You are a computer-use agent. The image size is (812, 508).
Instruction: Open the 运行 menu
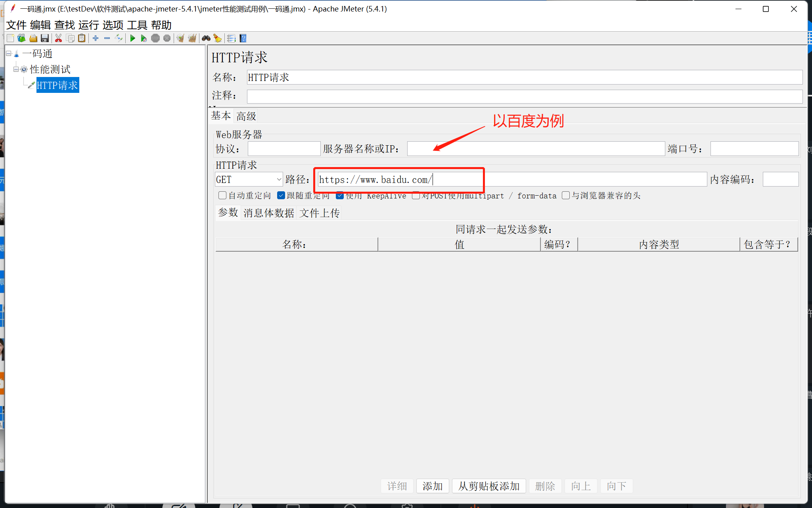(x=88, y=25)
